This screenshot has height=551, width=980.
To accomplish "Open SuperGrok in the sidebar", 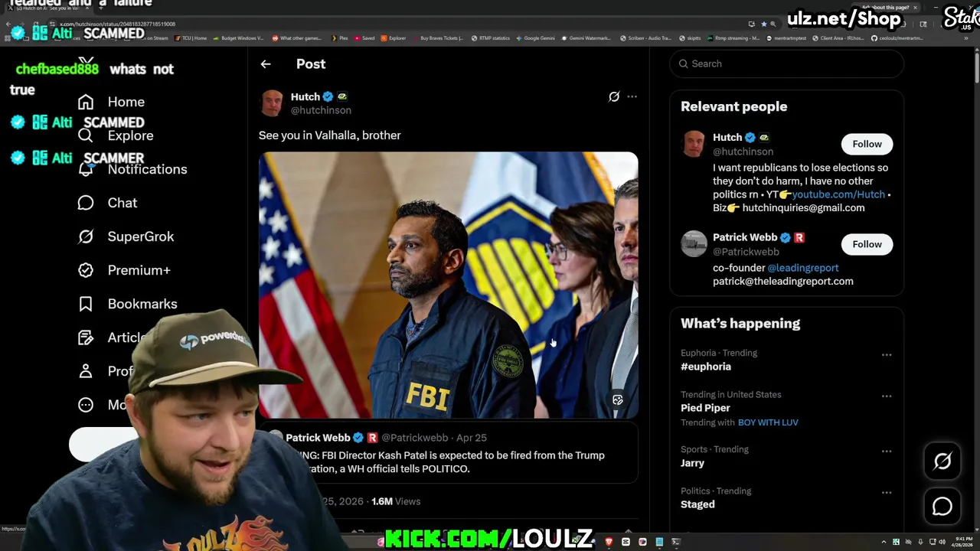I will tap(141, 236).
